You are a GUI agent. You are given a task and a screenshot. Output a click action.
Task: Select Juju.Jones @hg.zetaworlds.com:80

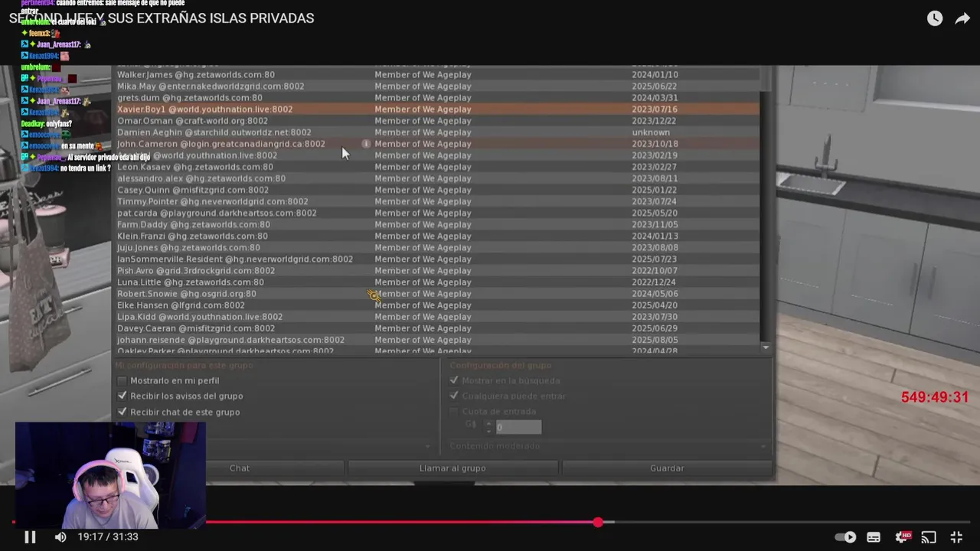click(x=437, y=247)
